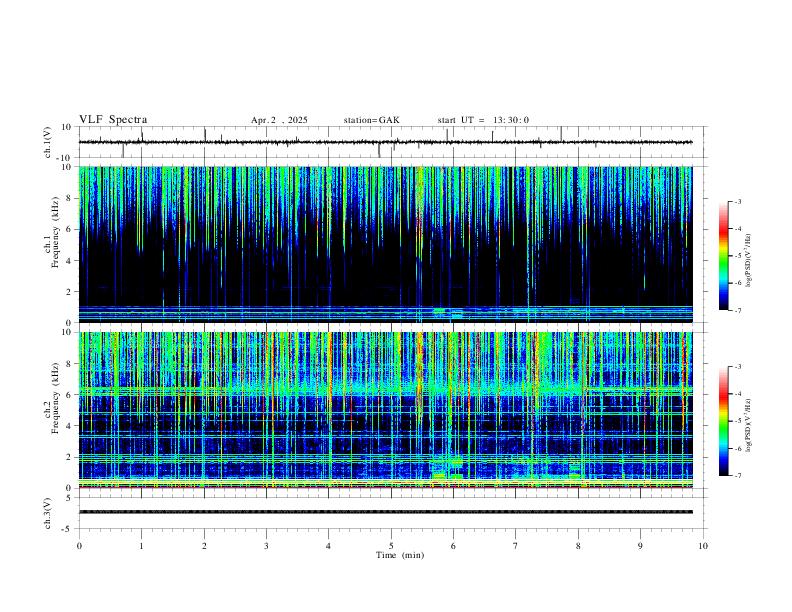The image size is (792, 612).
Task: Click the 'Time (min)' axis label
Action: 400,555
